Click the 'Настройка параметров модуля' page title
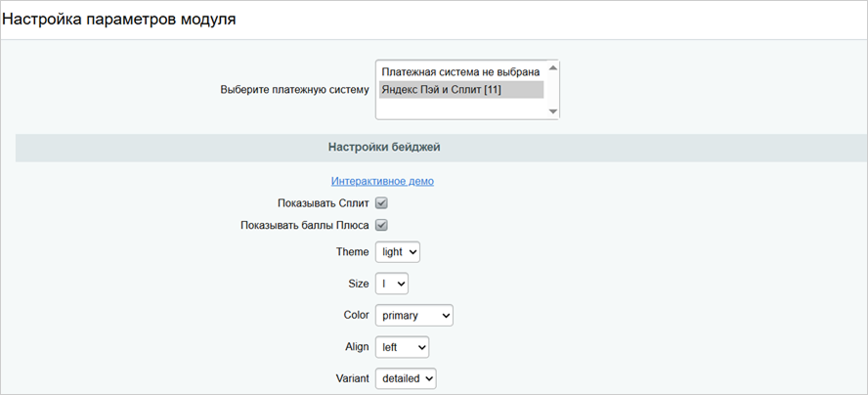Screen dimensions: 868x395 click(x=118, y=20)
